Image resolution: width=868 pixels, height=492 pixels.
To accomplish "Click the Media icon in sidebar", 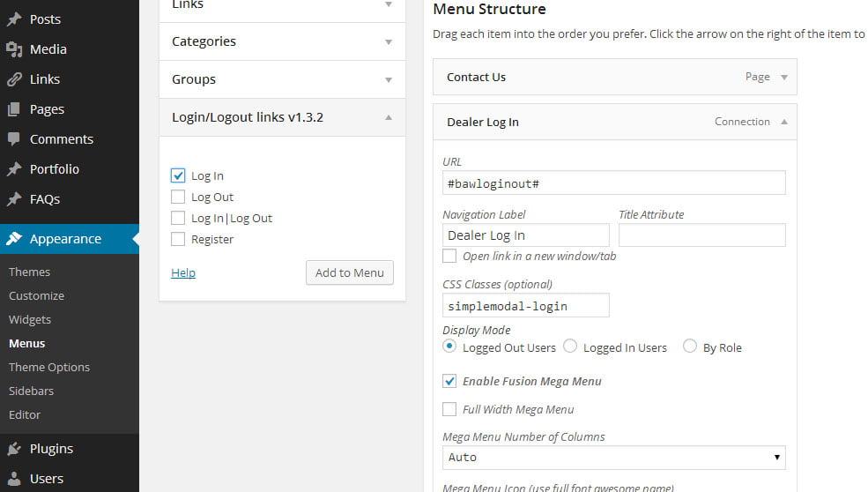I will (x=13, y=49).
